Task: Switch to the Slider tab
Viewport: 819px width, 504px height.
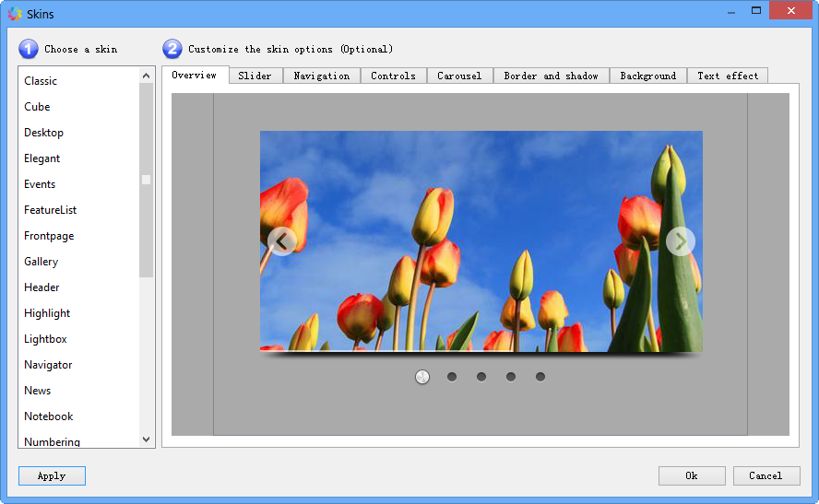Action: point(255,76)
